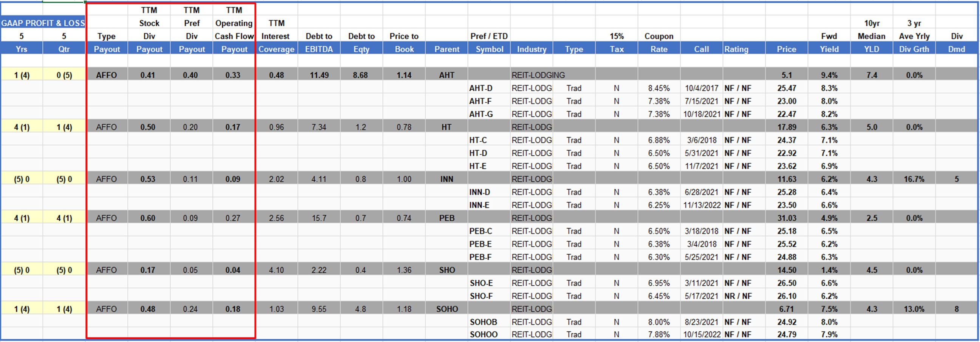Click the GAAP PROFIT & LOSS header cell
The image size is (980, 342).
(x=43, y=23)
